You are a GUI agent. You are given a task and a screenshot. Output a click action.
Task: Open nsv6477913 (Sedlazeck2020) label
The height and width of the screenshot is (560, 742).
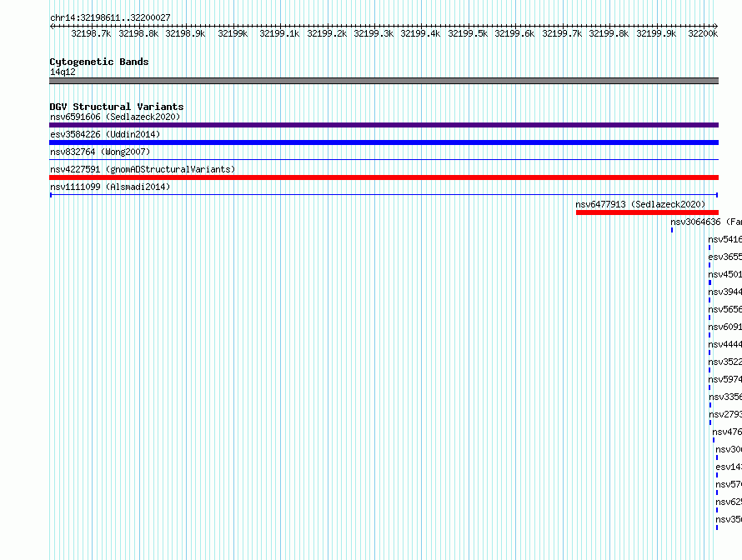640,204
